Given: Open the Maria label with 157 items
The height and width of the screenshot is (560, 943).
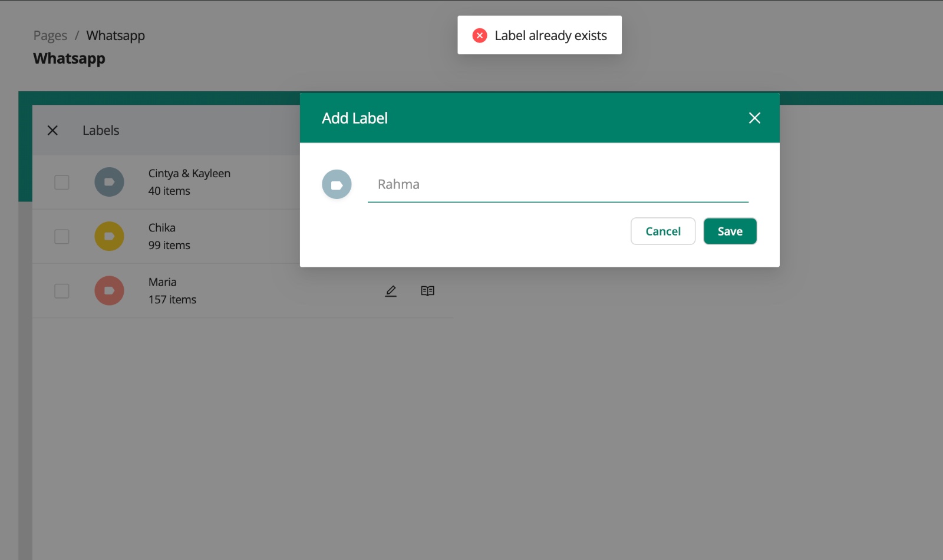Looking at the screenshot, I should (172, 291).
